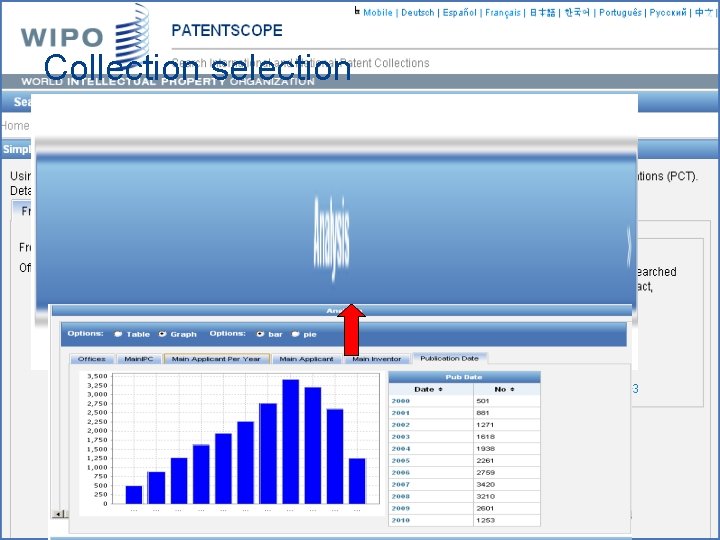The width and height of the screenshot is (720, 540).
Task: Switch language to Português
Action: [x=620, y=13]
